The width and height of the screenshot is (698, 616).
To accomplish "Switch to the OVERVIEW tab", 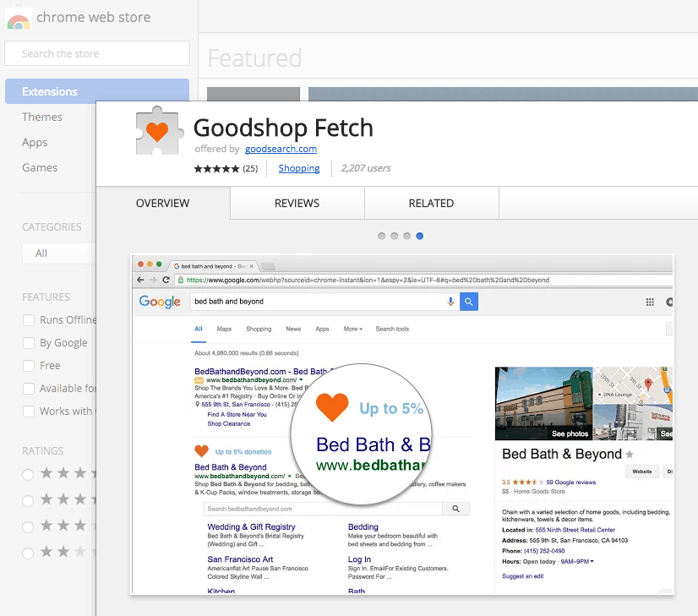I will 163,204.
